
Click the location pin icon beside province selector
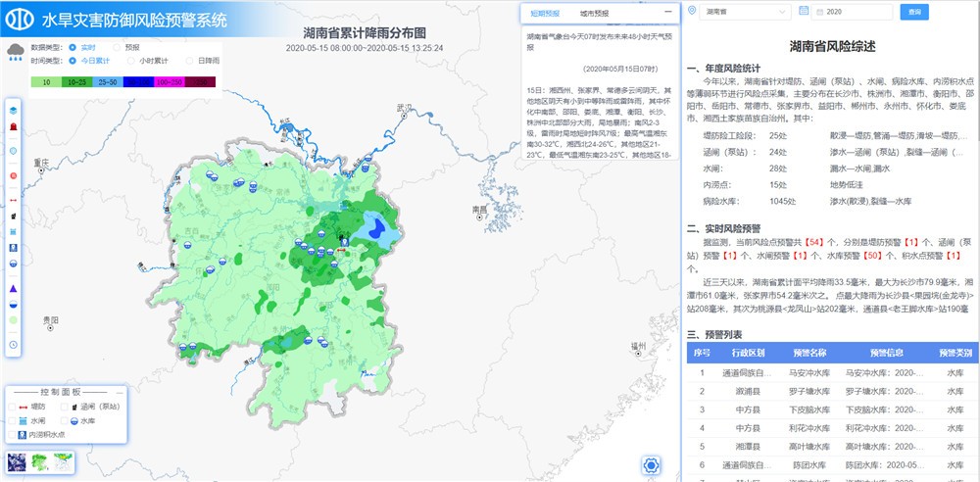[x=692, y=12]
